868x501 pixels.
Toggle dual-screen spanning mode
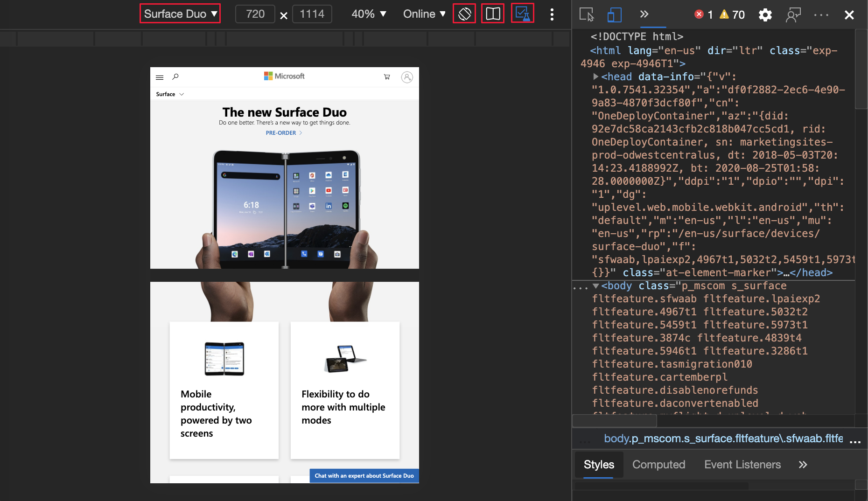point(493,14)
